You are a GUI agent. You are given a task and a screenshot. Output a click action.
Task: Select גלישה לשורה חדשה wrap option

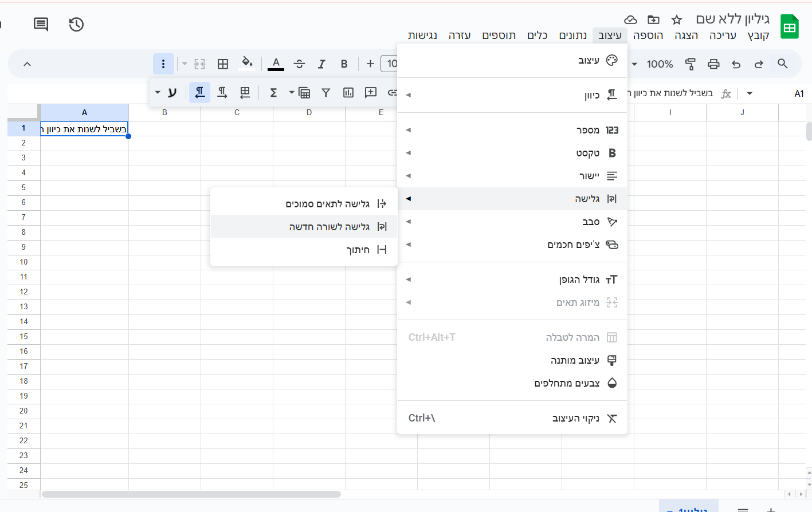(329, 227)
